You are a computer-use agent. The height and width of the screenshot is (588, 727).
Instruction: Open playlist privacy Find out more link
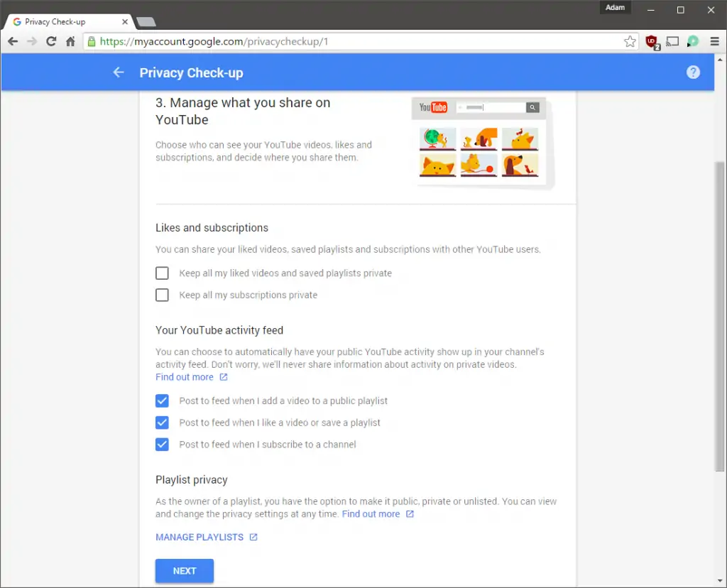pyautogui.click(x=371, y=514)
